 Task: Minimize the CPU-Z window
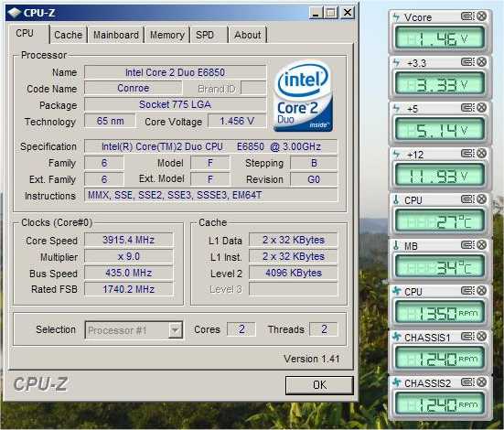[x=316, y=13]
